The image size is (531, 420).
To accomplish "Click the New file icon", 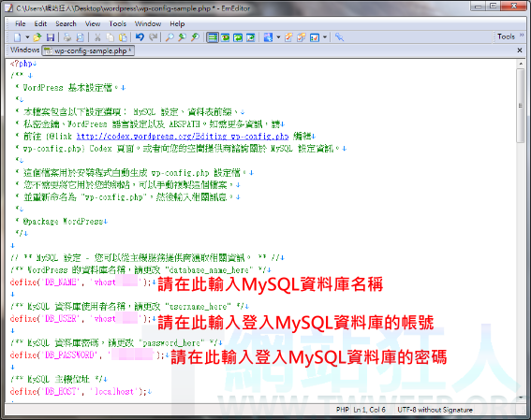I will tap(17, 37).
